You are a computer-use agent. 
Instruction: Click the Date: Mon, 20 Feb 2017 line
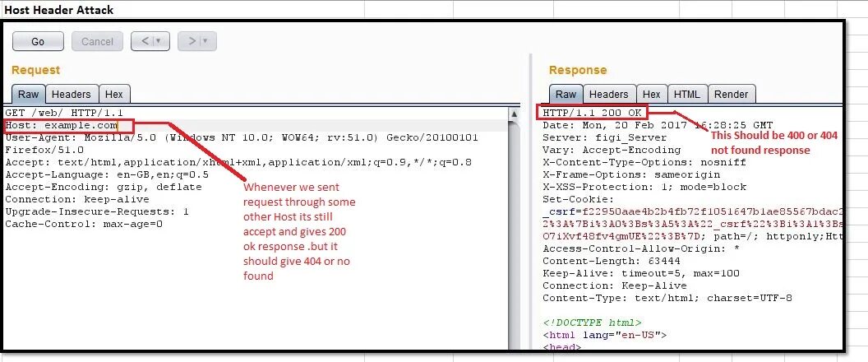657,125
